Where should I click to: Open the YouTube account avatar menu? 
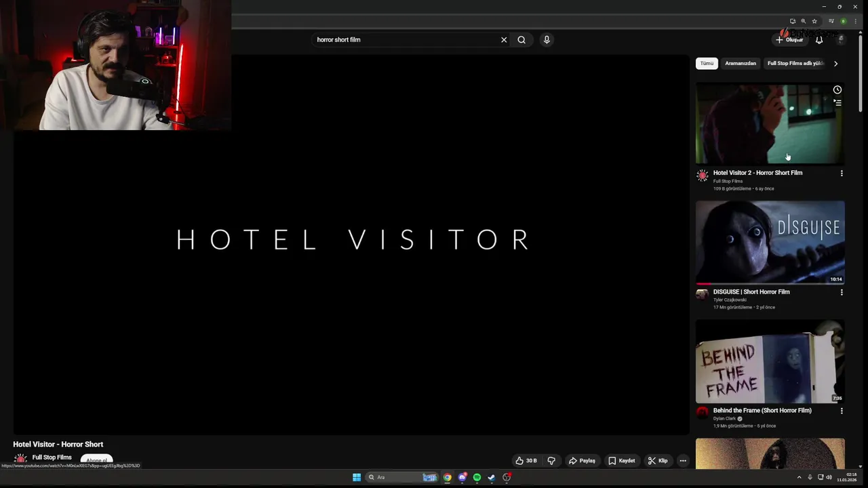pos(841,40)
